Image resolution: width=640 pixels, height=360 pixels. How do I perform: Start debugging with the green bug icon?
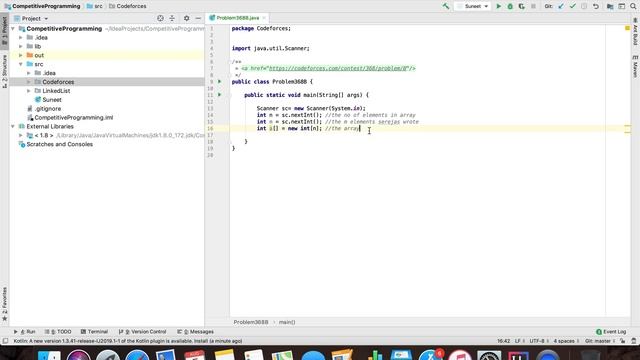pos(510,6)
